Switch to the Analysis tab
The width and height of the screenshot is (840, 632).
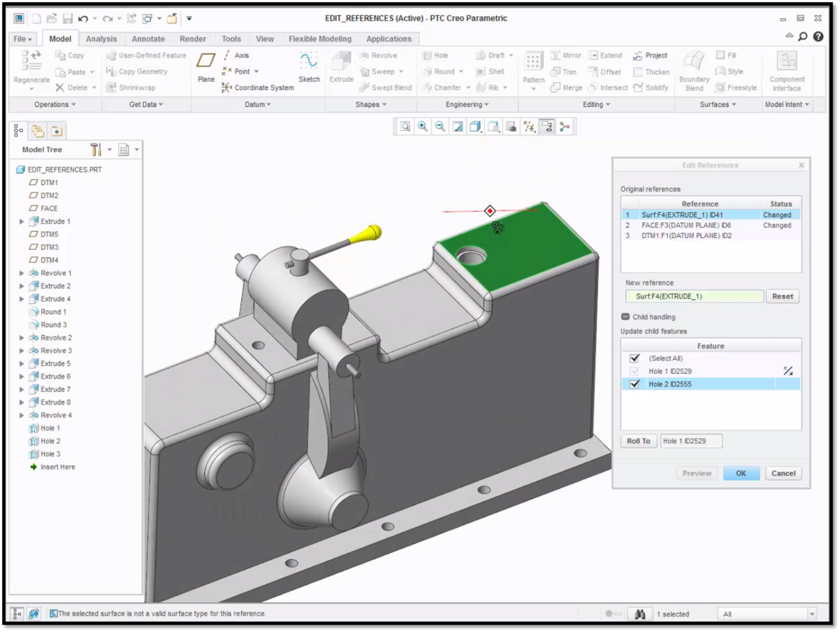click(x=101, y=39)
